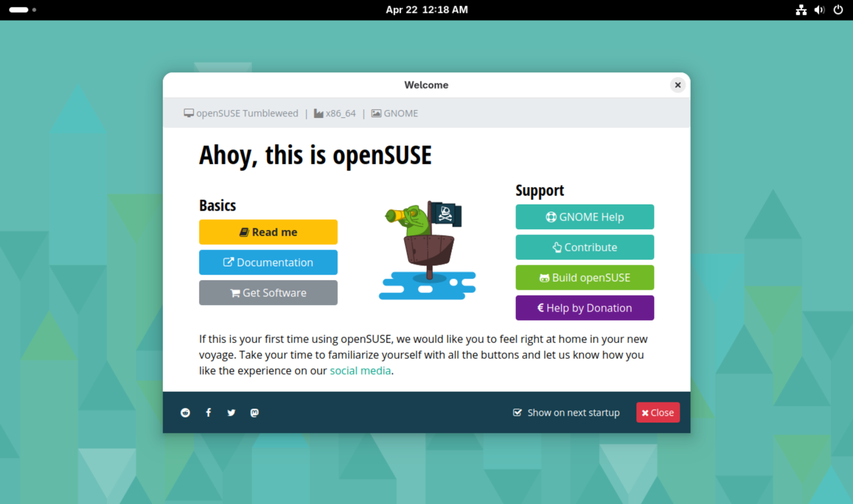
Task: Open the Documentation
Action: coord(268,262)
